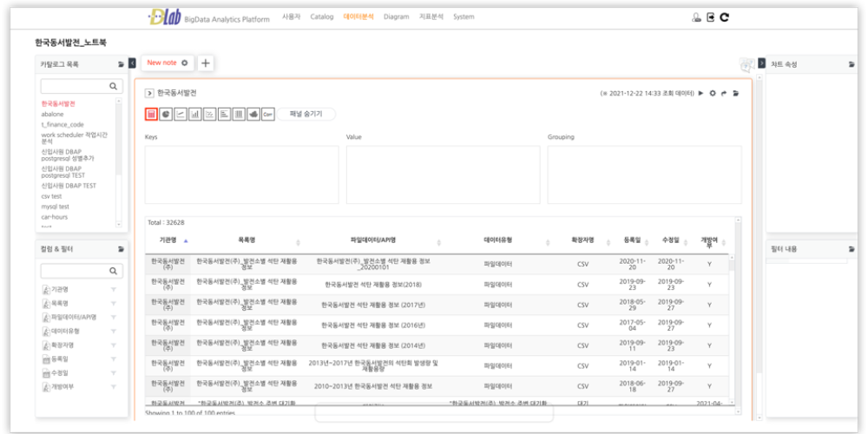Click the column filter search magnifier icon
868x434 pixels.
(x=114, y=271)
